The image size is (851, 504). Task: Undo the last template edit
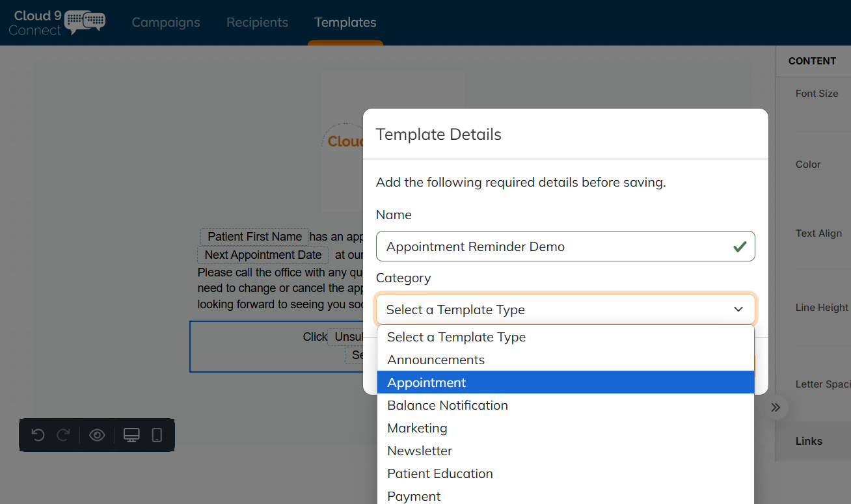pyautogui.click(x=38, y=435)
